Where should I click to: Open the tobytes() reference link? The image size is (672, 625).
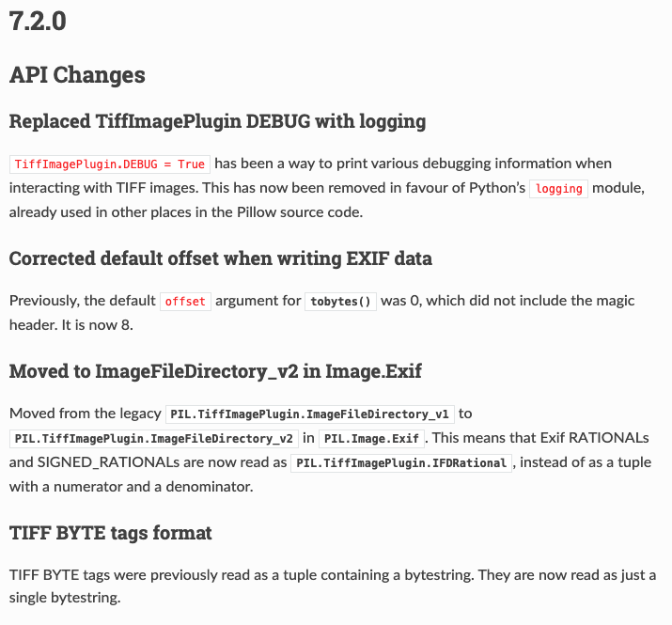point(340,302)
